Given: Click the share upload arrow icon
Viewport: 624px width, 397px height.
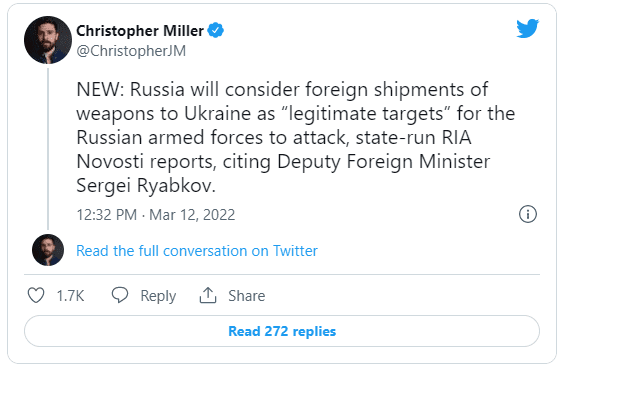Looking at the screenshot, I should pos(208,296).
